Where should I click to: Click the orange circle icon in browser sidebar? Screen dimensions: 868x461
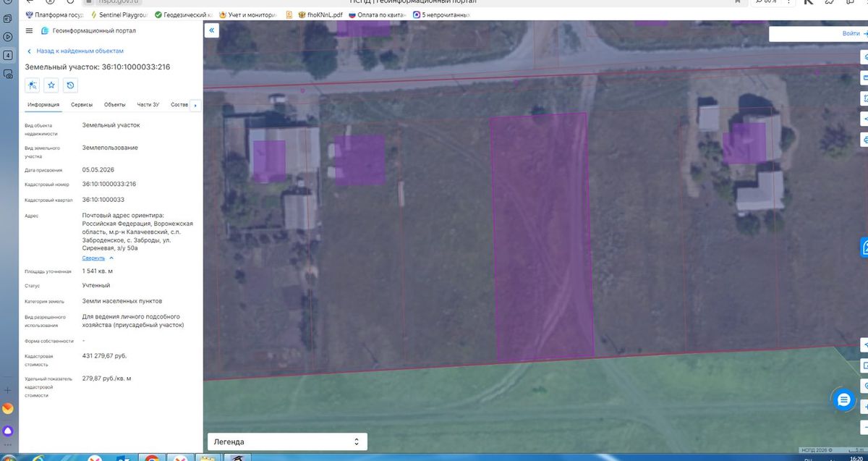7,409
